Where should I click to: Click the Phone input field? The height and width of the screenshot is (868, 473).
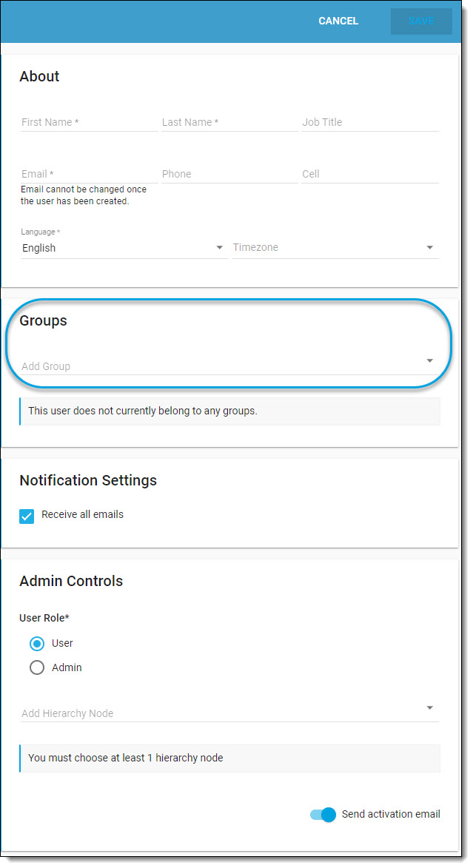click(229, 174)
